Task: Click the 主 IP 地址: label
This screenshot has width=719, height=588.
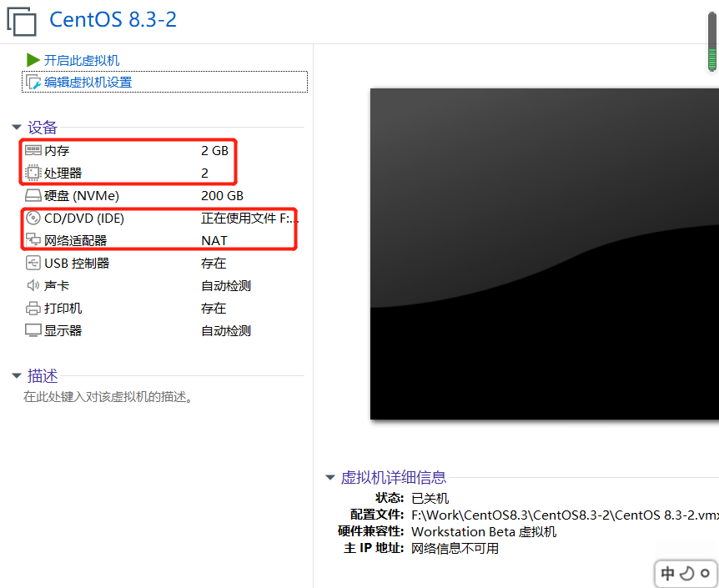Action: (x=374, y=548)
